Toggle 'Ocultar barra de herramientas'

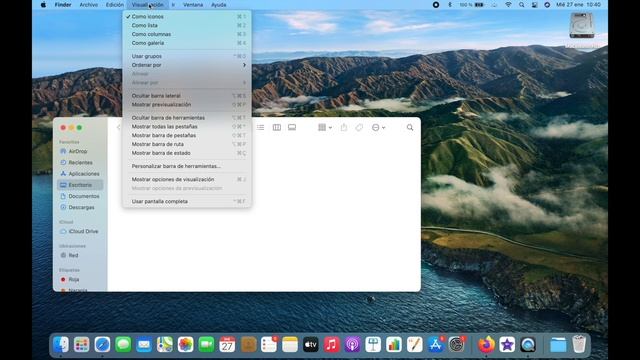click(x=187, y=118)
